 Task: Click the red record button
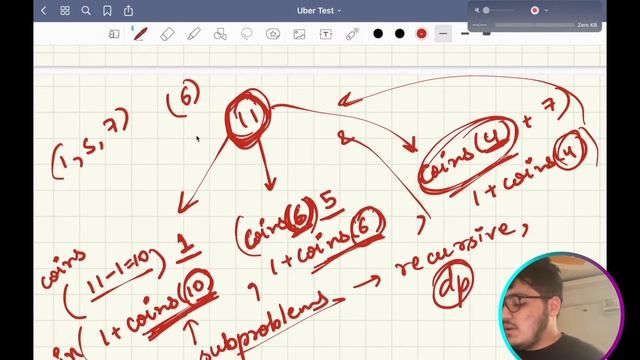[535, 10]
